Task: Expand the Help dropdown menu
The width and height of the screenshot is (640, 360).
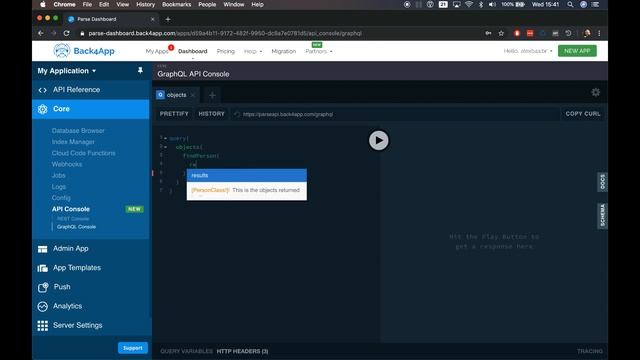Action: (x=253, y=51)
